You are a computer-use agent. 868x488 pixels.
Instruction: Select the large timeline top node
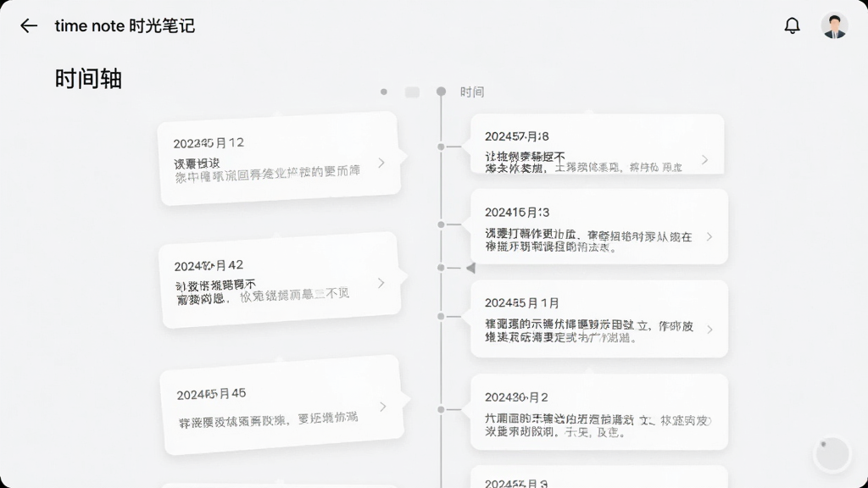click(x=441, y=91)
